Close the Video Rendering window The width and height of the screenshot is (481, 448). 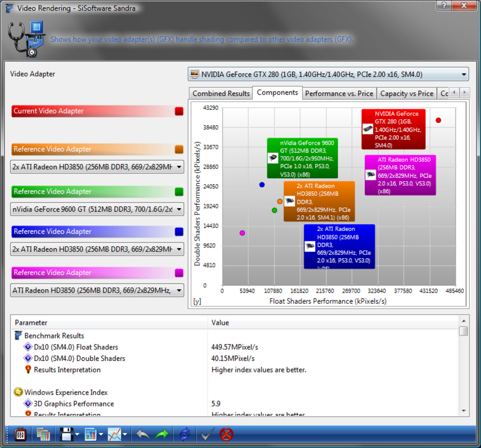465,5
